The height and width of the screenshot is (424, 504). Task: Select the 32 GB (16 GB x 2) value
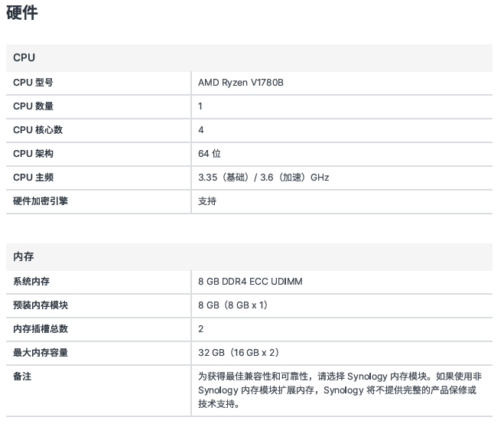[239, 353]
